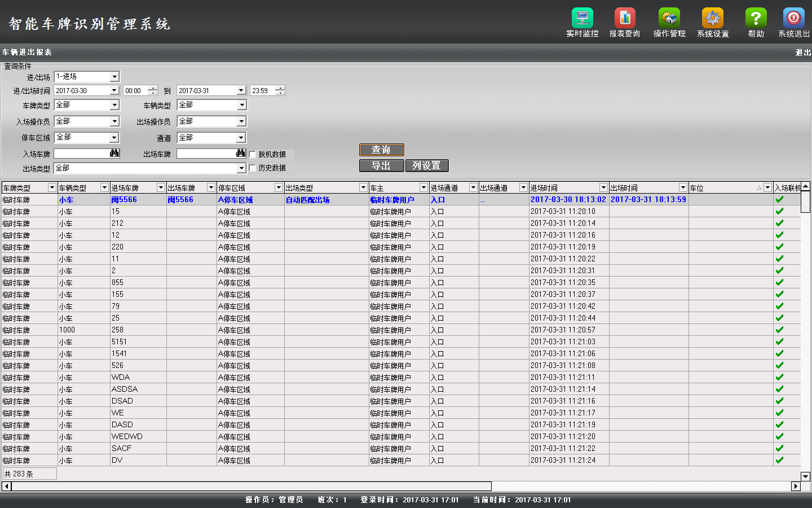Viewport: 812px width, 508px height.
Task: Click the 查询 search button
Action: coord(382,150)
